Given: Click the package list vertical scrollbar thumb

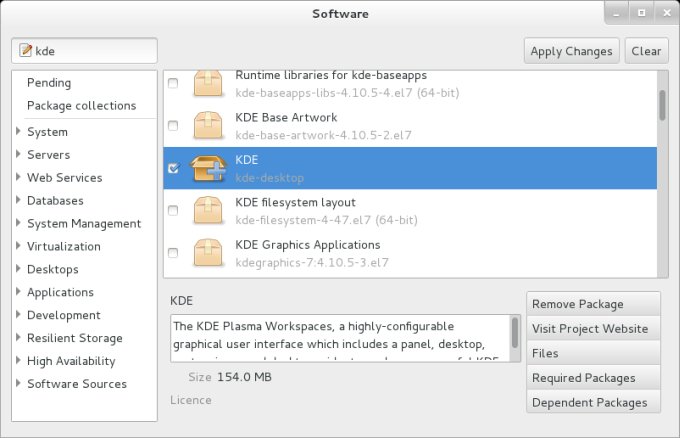Looking at the screenshot, I should click(662, 105).
